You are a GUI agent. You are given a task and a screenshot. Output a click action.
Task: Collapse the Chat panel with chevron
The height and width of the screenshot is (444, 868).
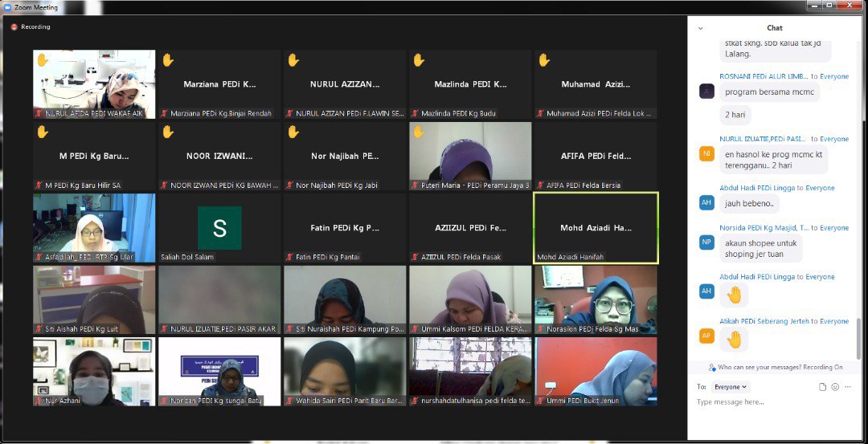700,27
